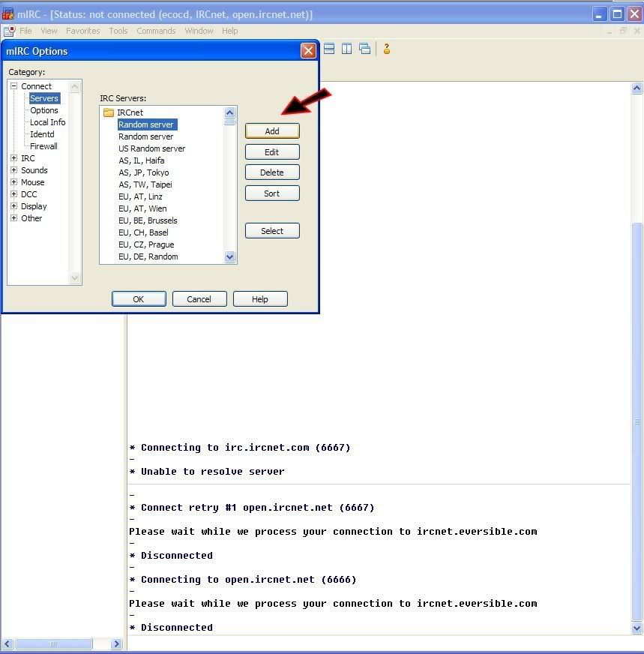Open the Favorites menu
Viewport: 644px width, 654px height.
coord(83,31)
